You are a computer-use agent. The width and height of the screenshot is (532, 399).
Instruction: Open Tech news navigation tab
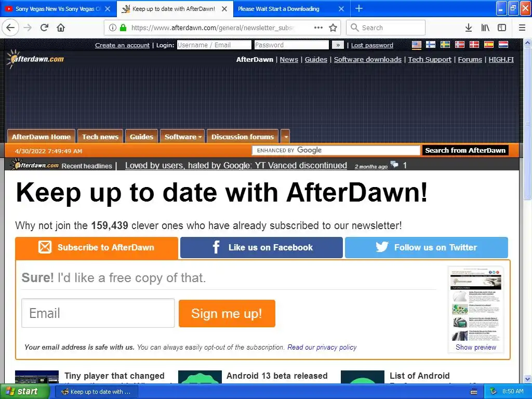pos(100,137)
